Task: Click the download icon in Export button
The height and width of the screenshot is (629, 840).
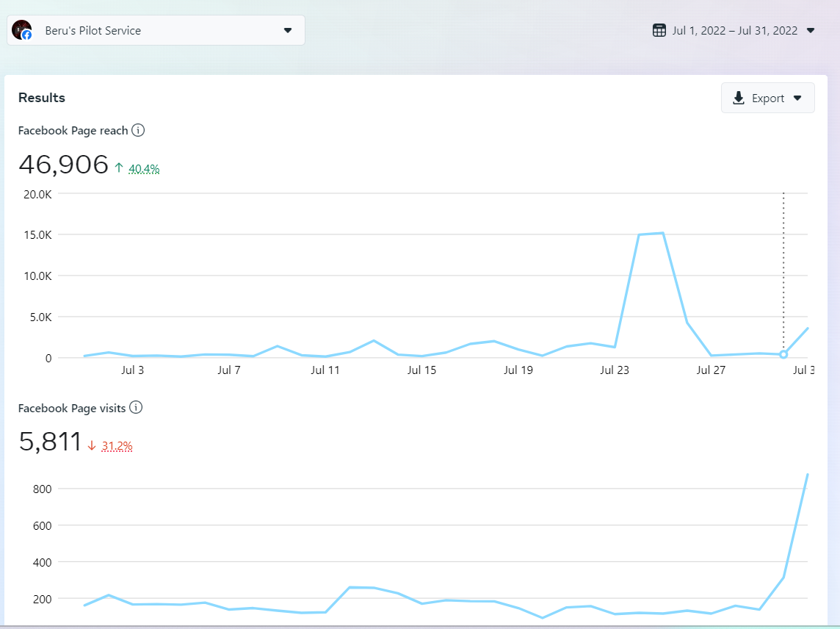Action: [x=739, y=98]
